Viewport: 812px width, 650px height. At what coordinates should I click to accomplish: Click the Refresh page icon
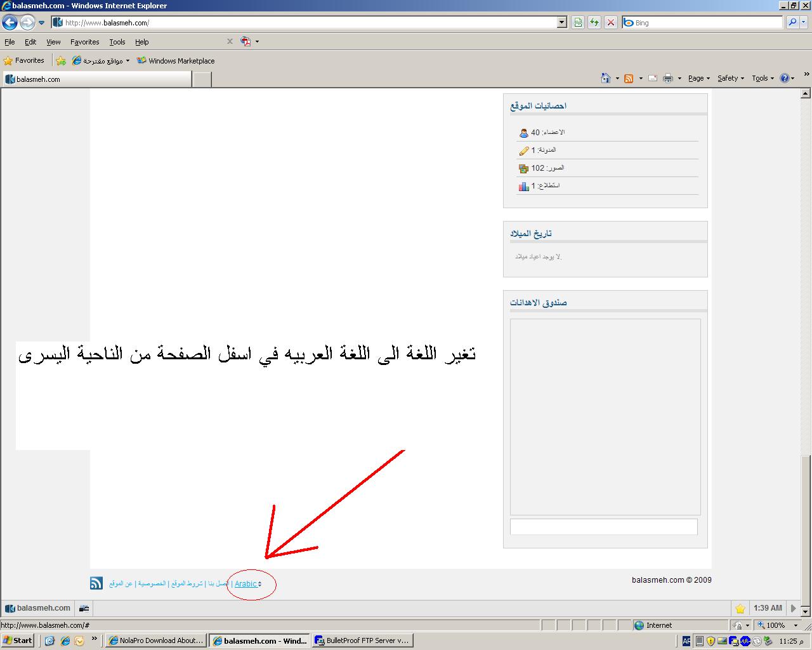click(x=594, y=23)
